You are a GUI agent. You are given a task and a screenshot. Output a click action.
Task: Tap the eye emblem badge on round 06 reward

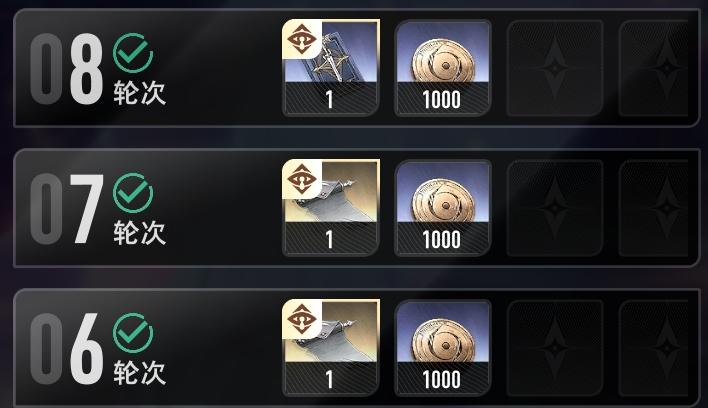302,319
